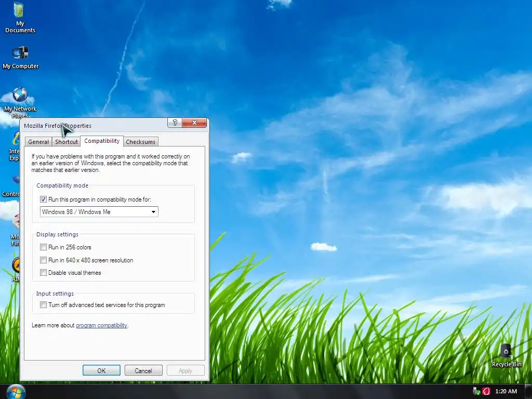
Task: Open the Checksums tab
Action: click(140, 142)
